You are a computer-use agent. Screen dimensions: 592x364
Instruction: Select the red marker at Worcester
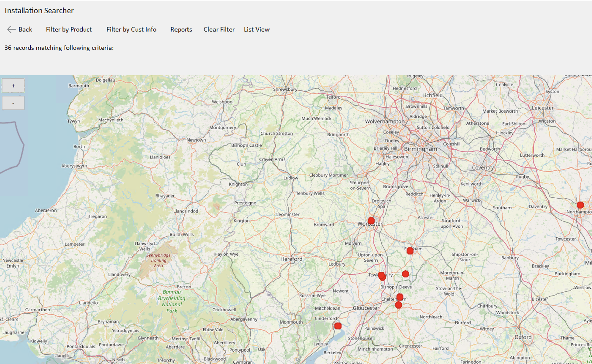point(371,221)
